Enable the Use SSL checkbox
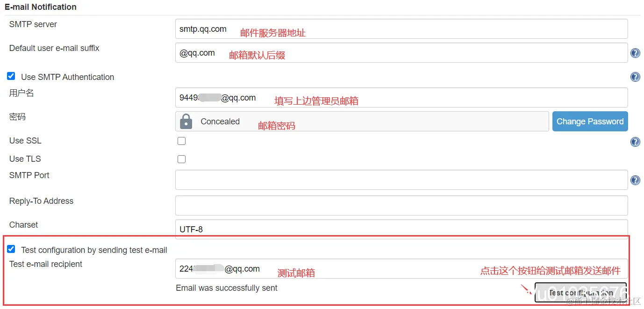Image resolution: width=644 pixels, height=309 pixels. pos(181,141)
